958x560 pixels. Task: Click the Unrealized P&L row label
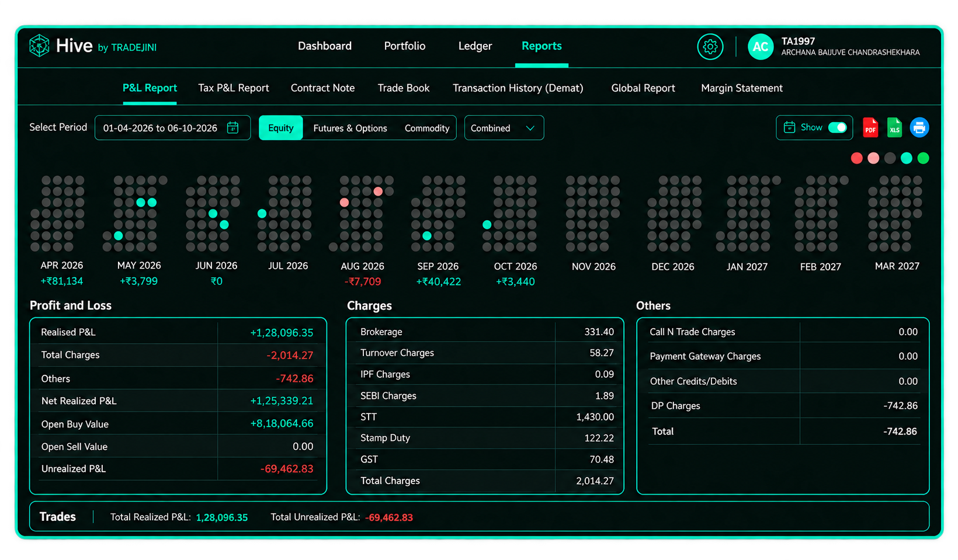coord(74,469)
